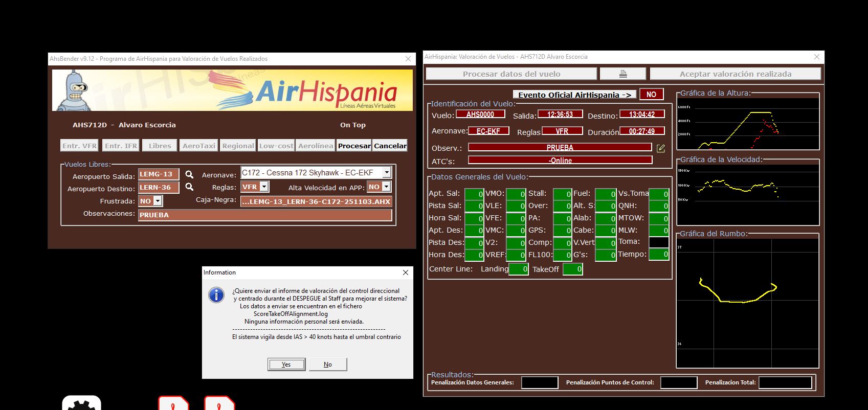This screenshot has height=410, width=868.
Task: Switch to the Libres flight type tab
Action: (x=160, y=146)
